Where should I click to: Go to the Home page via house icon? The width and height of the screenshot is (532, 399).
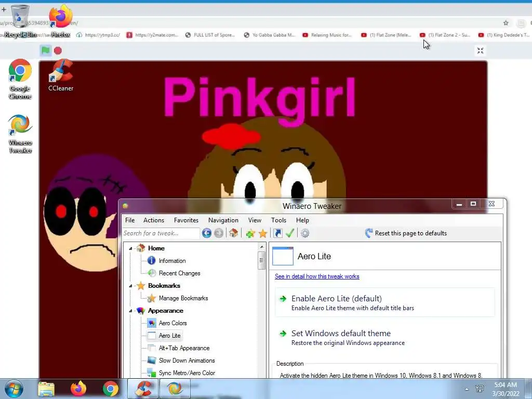tap(233, 233)
